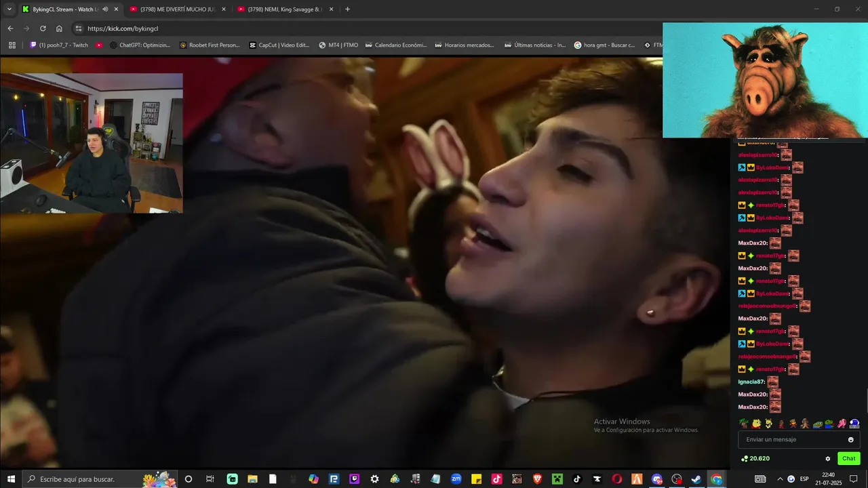View site information icon in address bar

coord(79,28)
